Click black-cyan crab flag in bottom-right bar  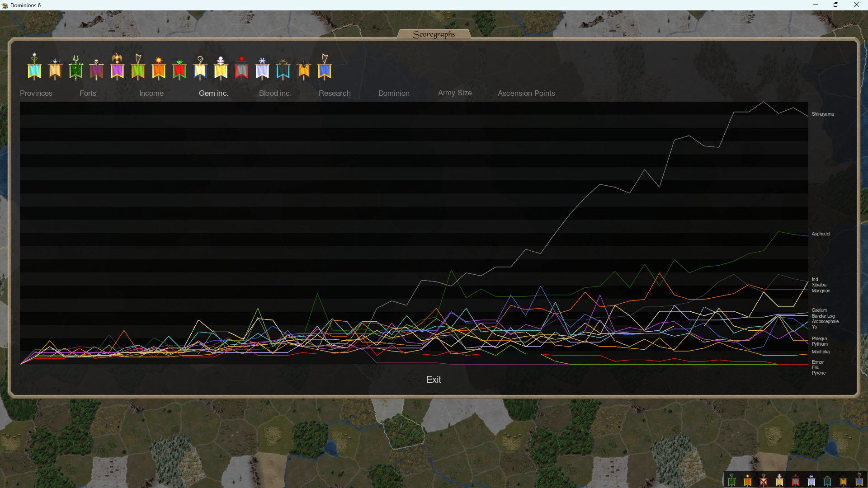[827, 481]
